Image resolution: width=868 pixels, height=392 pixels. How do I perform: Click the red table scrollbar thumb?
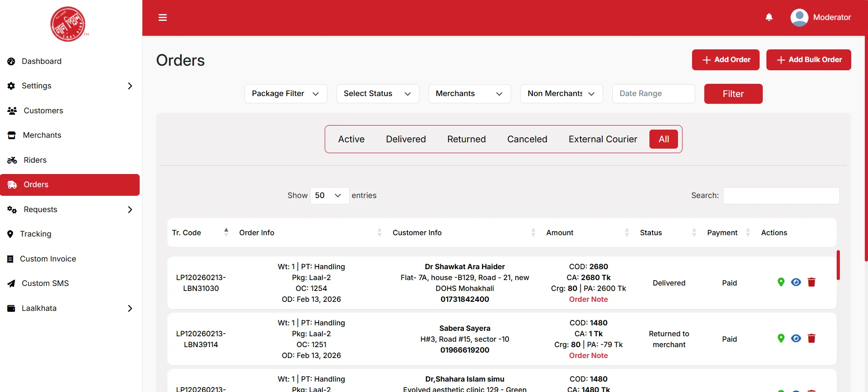(x=838, y=265)
